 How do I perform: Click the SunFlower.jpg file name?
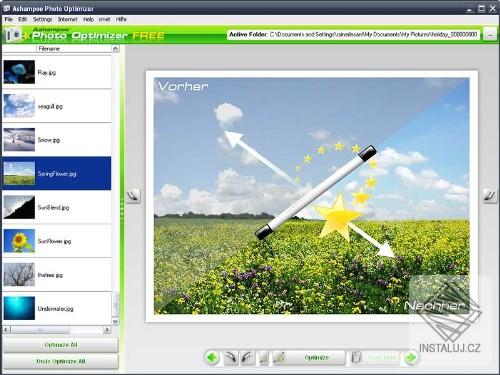tap(54, 241)
